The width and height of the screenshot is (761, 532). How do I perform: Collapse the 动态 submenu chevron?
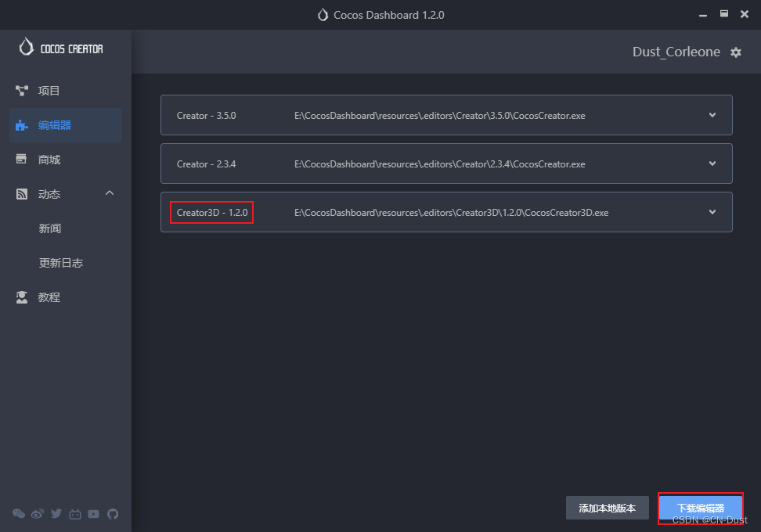(x=110, y=193)
